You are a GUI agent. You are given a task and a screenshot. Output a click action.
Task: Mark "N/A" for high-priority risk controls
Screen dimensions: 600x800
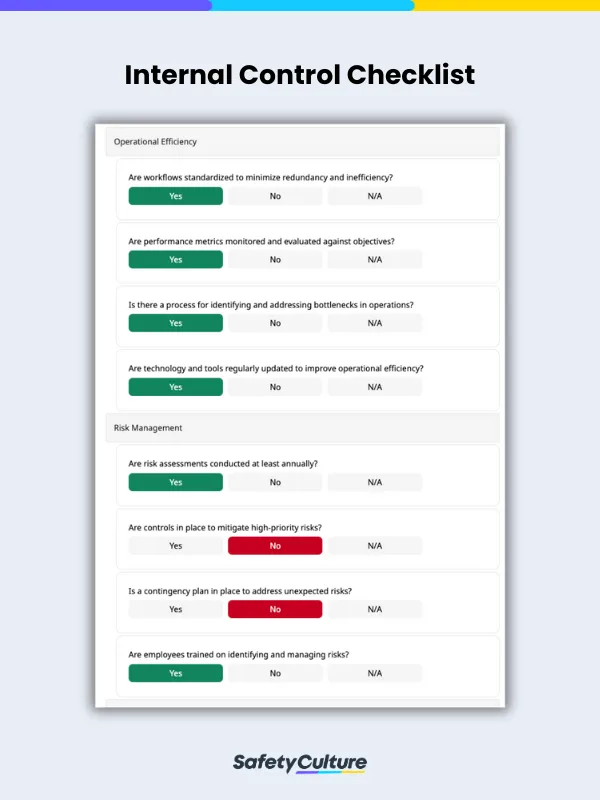(375, 545)
